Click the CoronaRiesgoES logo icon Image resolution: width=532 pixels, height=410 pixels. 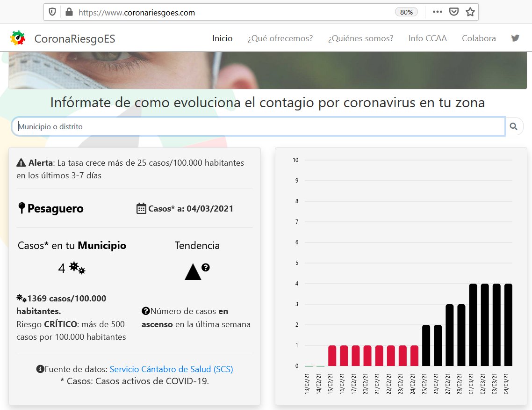18,38
